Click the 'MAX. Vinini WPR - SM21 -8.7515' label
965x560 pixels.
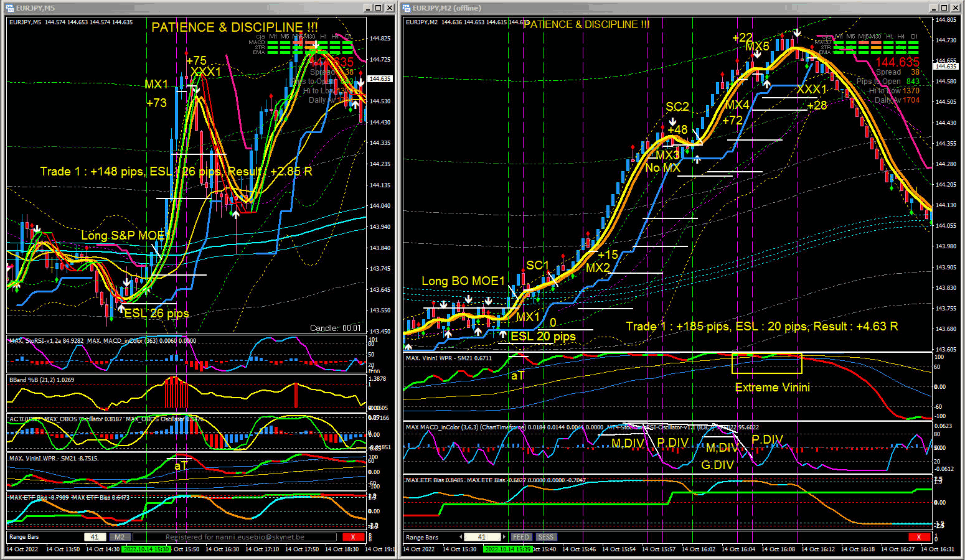click(54, 459)
